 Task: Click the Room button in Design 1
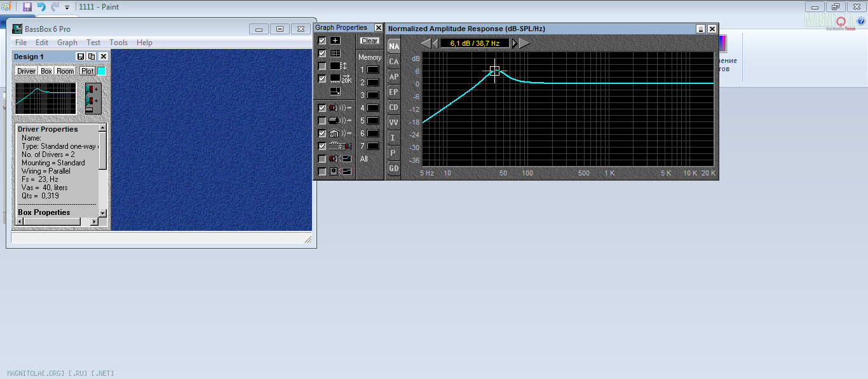click(65, 71)
